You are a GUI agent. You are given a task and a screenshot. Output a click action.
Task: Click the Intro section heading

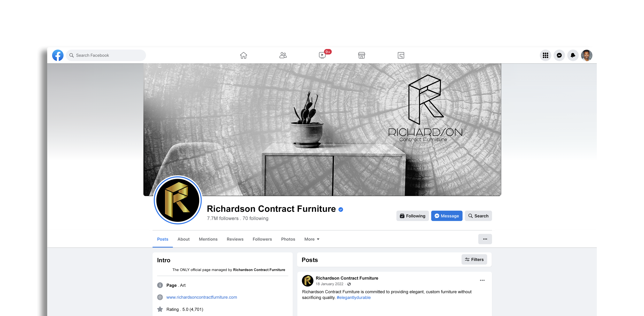(x=164, y=260)
